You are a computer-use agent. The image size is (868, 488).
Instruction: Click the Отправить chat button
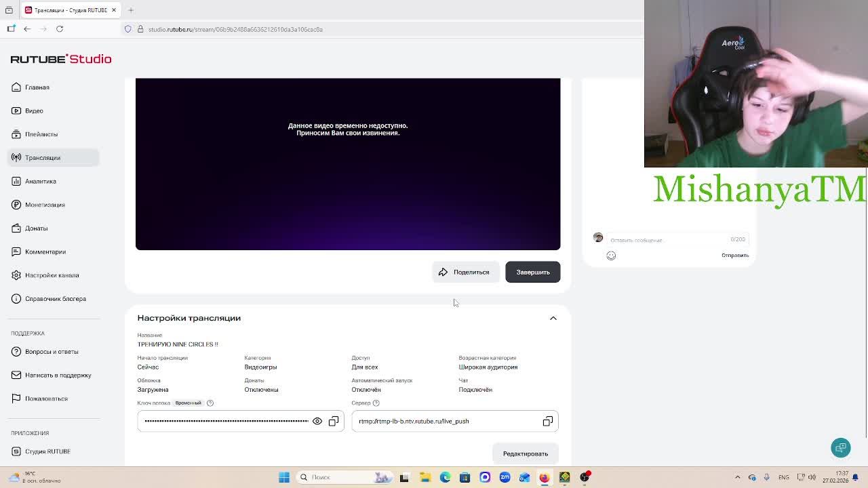(x=735, y=256)
